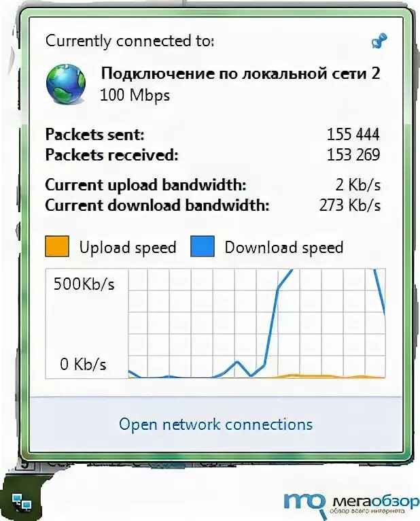420x521 pixels.
Task: Click the Current upload bandwidth label
Action: (x=145, y=186)
